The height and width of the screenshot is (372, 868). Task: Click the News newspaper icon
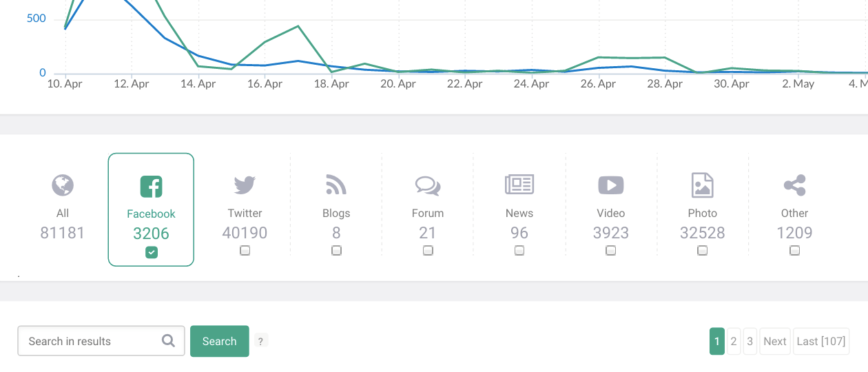pyautogui.click(x=519, y=185)
